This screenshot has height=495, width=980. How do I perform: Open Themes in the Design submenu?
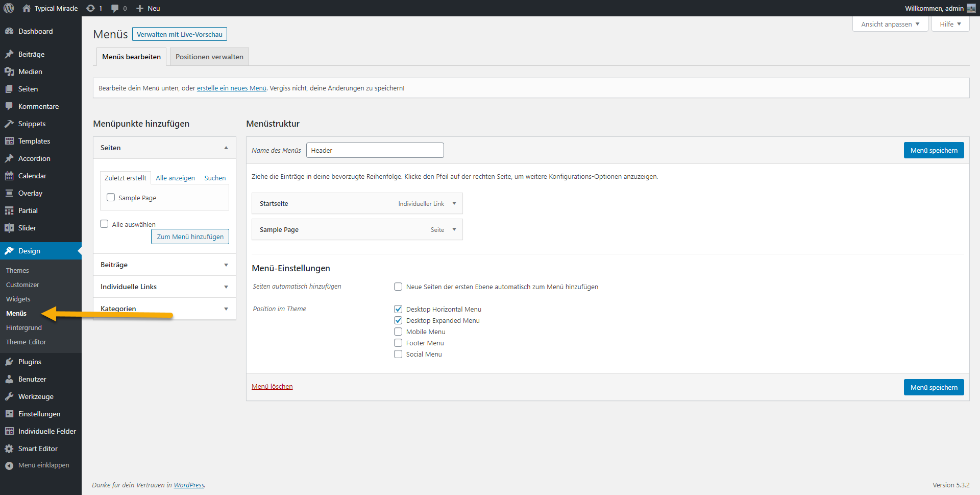pos(17,270)
